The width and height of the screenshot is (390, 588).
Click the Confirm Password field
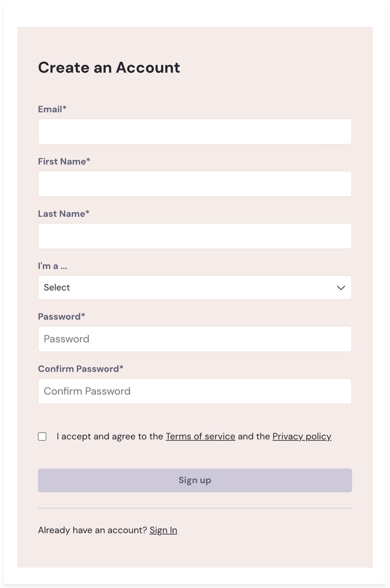[x=195, y=391]
